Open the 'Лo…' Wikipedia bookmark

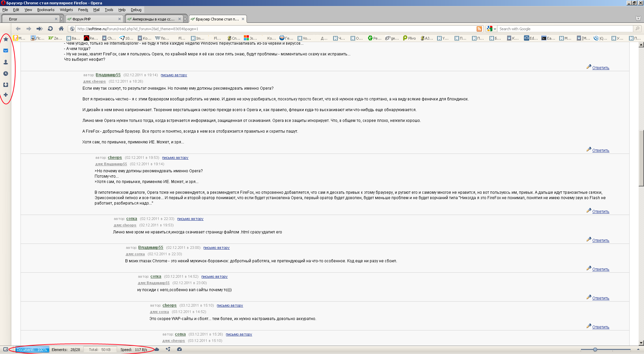click(162, 38)
